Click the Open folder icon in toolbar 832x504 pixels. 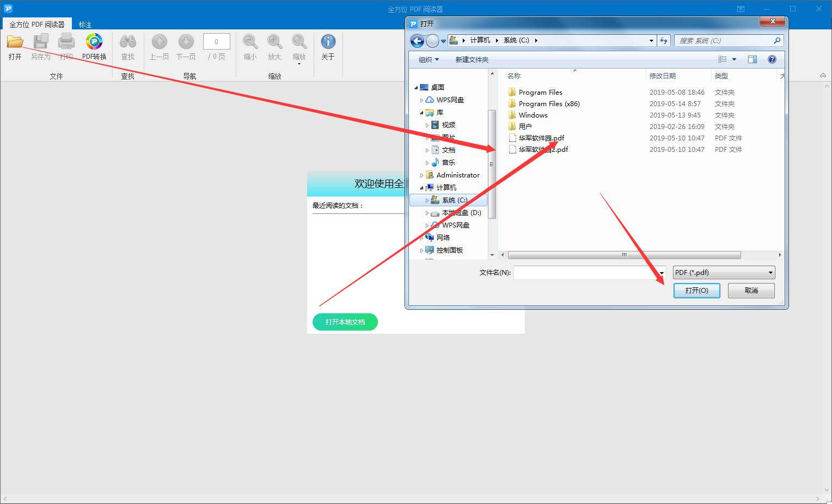tap(15, 42)
